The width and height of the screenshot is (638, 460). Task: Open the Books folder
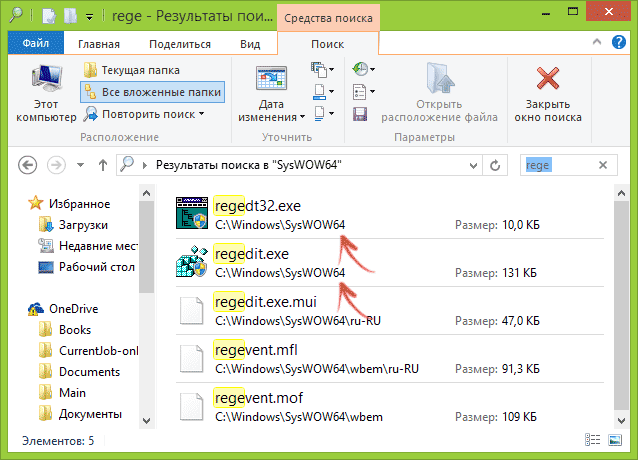[x=65, y=329]
